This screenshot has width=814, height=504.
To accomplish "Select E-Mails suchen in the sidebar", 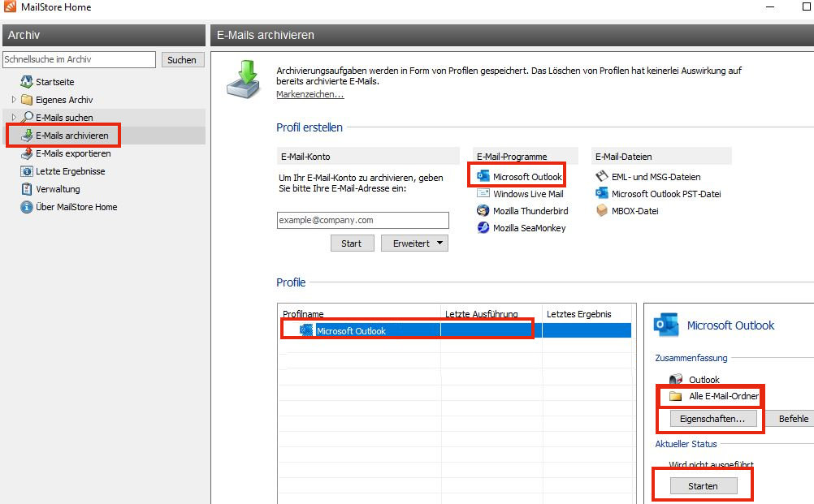I will point(64,118).
